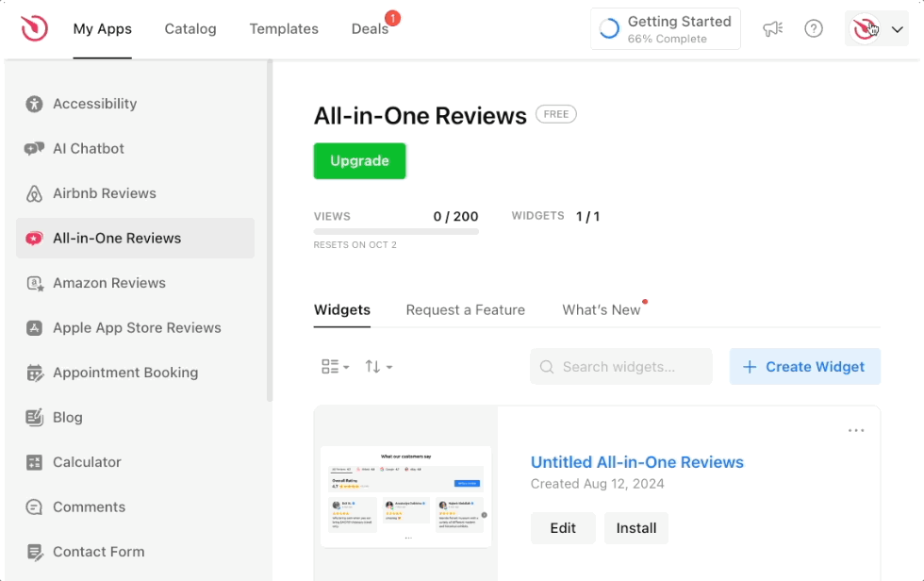Open the Templates tab
924x581 pixels.
click(x=284, y=29)
